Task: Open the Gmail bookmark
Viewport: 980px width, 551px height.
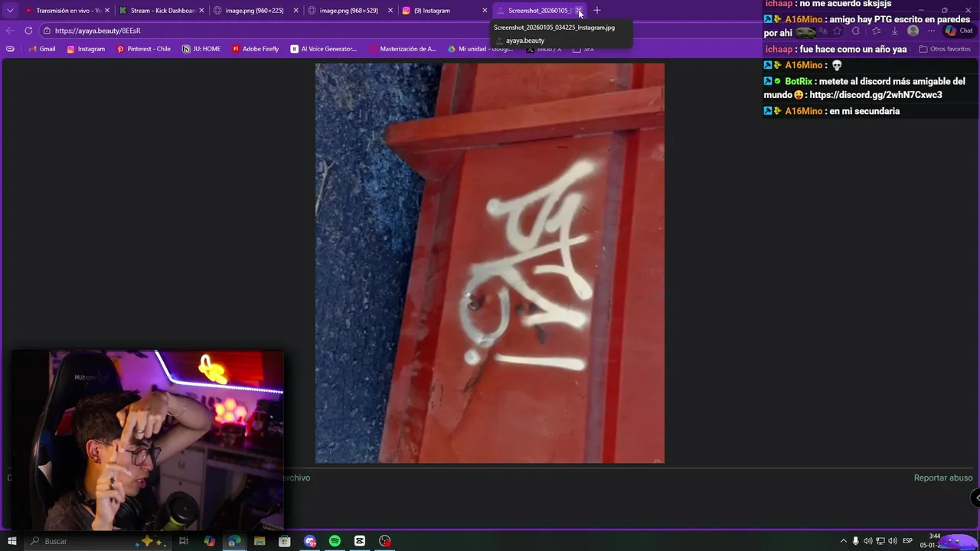Action: [42, 49]
